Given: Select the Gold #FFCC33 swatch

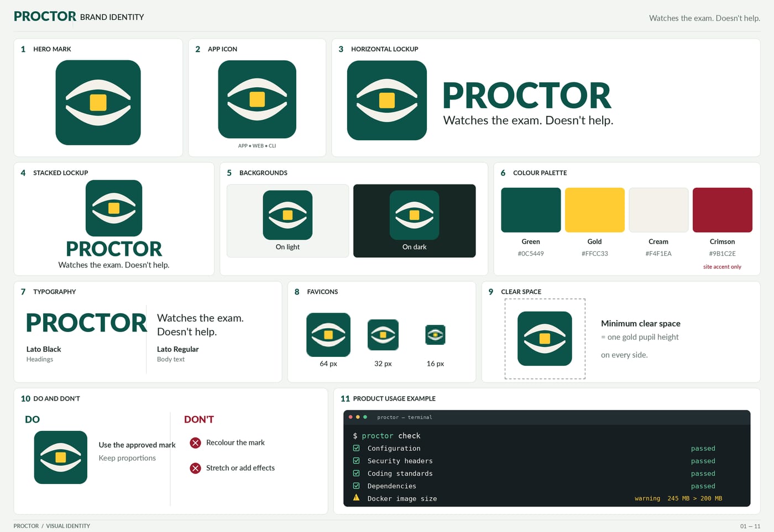Looking at the screenshot, I should coord(595,210).
